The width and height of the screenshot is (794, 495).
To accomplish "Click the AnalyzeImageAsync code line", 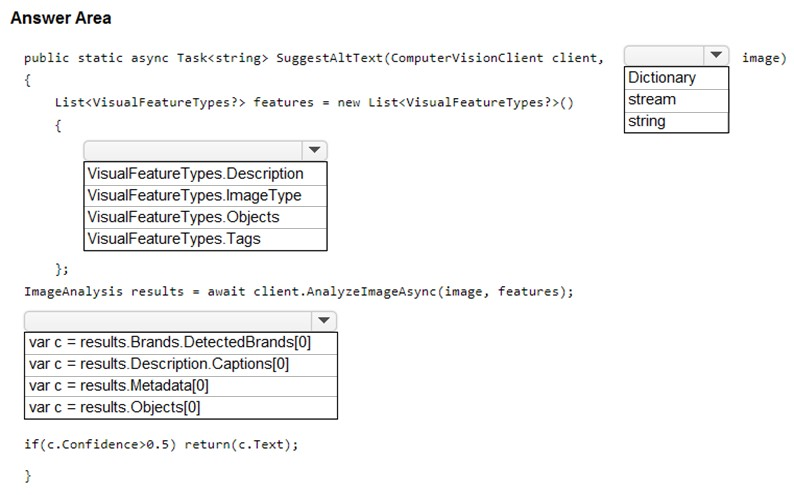I will 299,292.
